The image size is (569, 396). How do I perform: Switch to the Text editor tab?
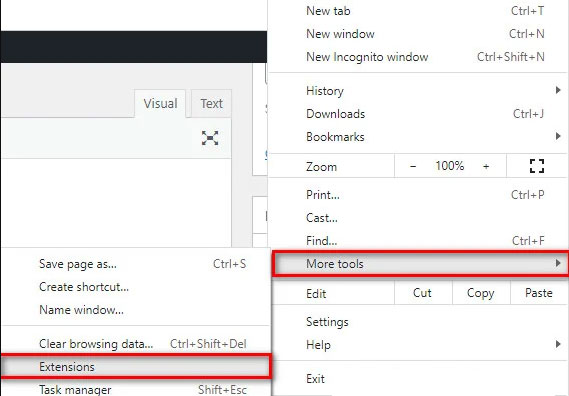pos(211,103)
